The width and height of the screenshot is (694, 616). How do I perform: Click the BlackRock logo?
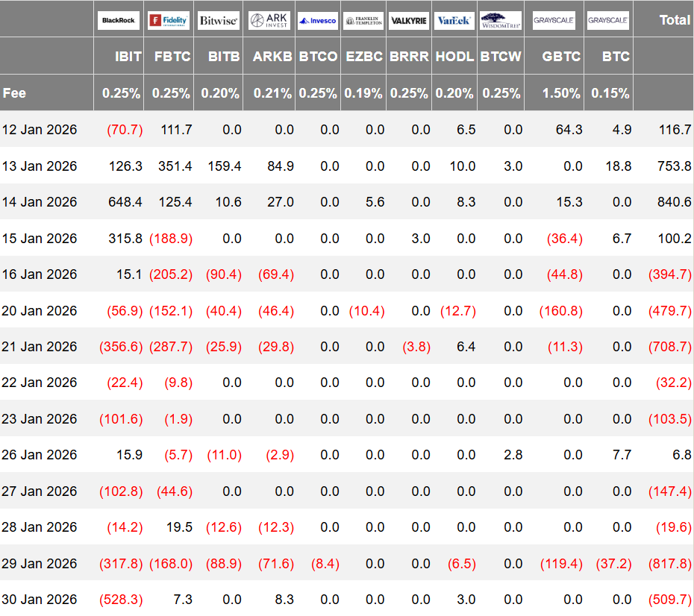(119, 20)
